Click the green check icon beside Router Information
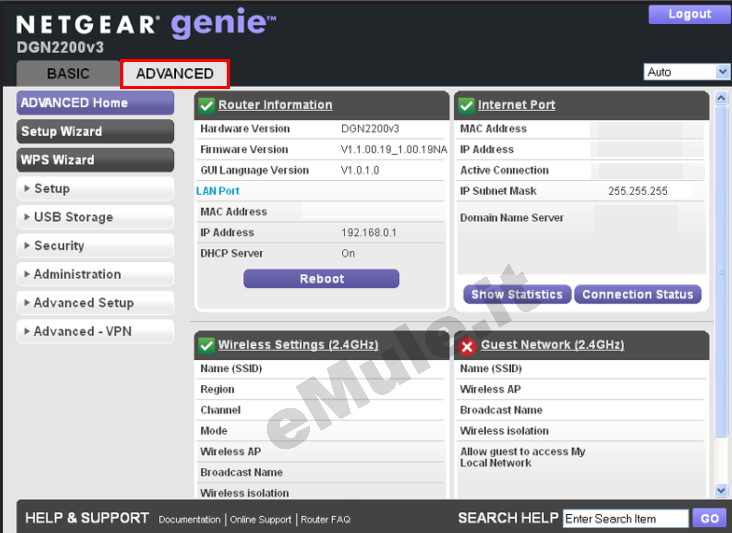This screenshot has height=533, width=732. pos(206,105)
